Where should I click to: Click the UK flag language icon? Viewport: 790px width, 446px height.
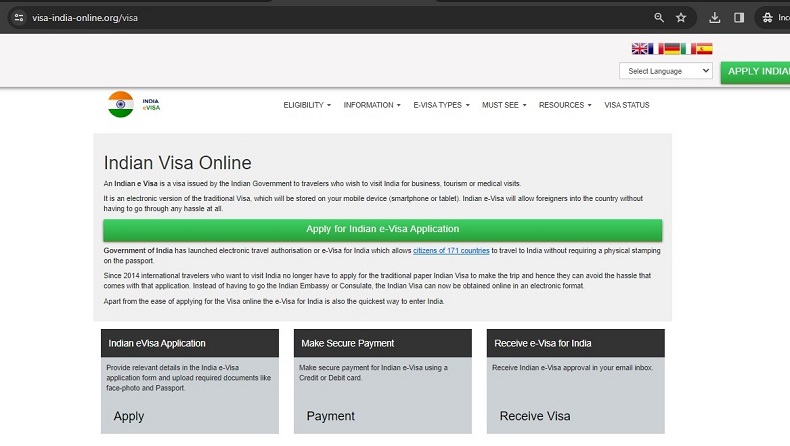coord(639,48)
